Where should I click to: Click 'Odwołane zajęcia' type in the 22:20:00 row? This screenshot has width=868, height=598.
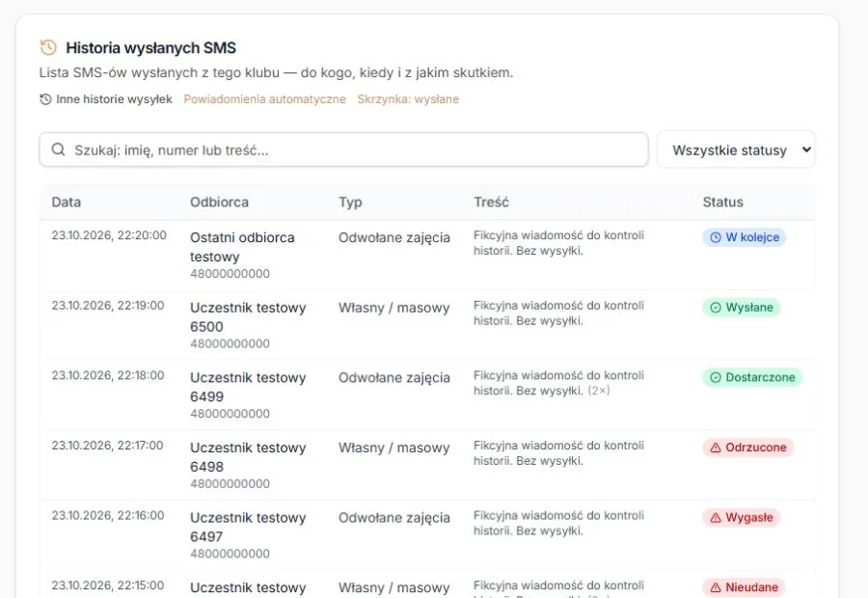(x=394, y=238)
